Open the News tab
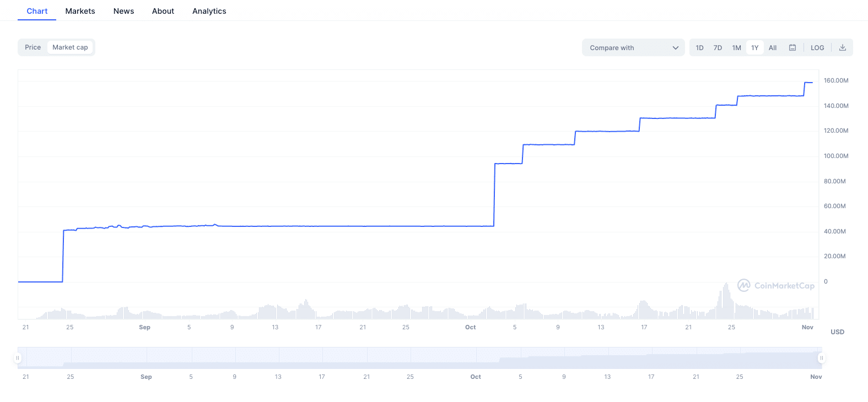Screen dimensions: 868x402 123,11
